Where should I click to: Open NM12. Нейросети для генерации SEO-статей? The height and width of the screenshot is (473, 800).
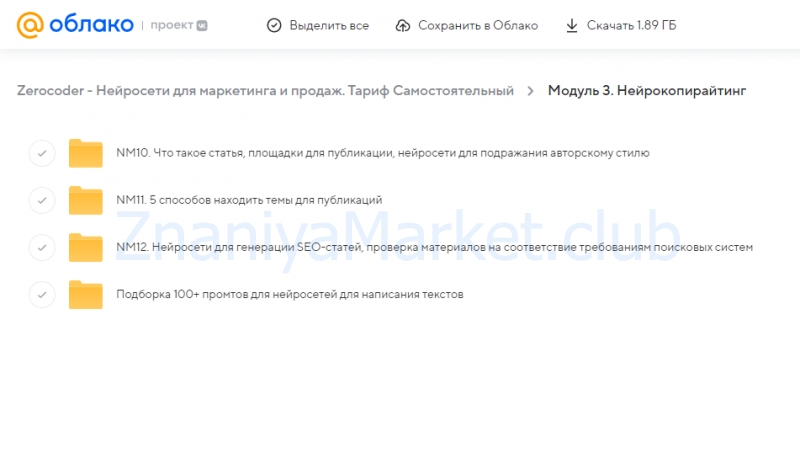click(434, 247)
